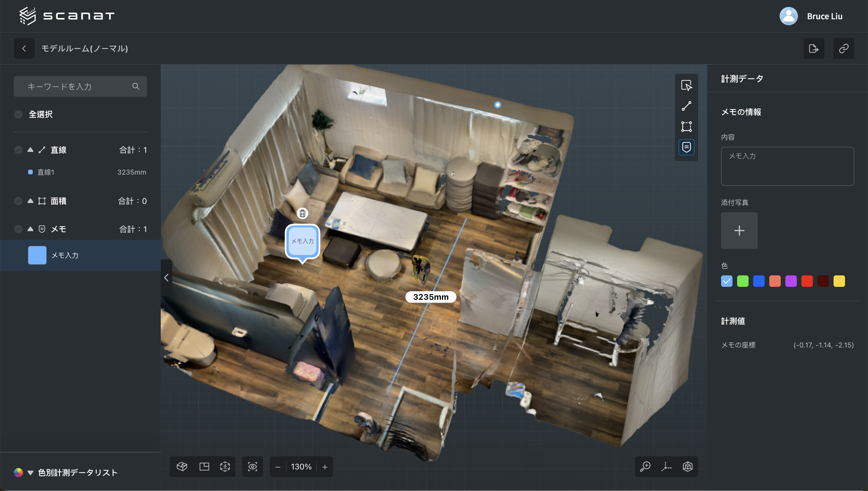The image size is (868, 491).
Task: Collapse the 面積 group triangle
Action: 30,201
